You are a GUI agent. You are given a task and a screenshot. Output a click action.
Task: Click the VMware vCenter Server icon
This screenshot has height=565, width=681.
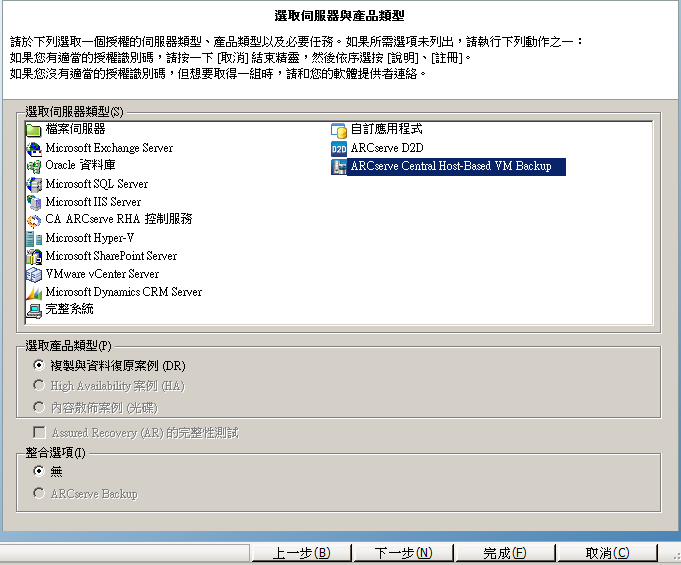34,274
